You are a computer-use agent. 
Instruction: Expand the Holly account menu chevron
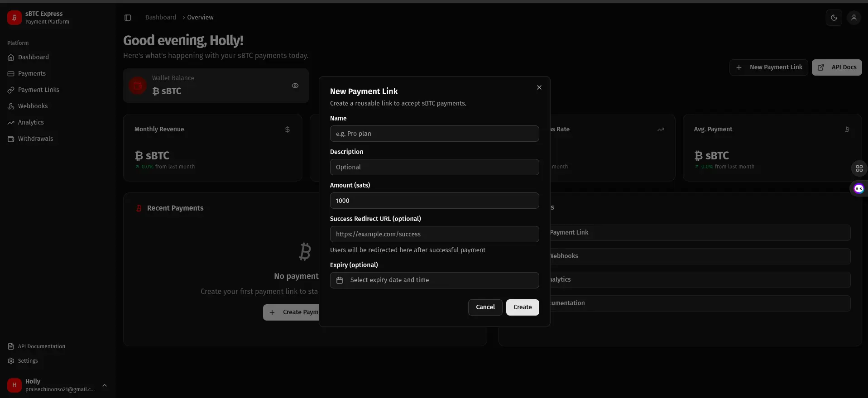point(105,385)
